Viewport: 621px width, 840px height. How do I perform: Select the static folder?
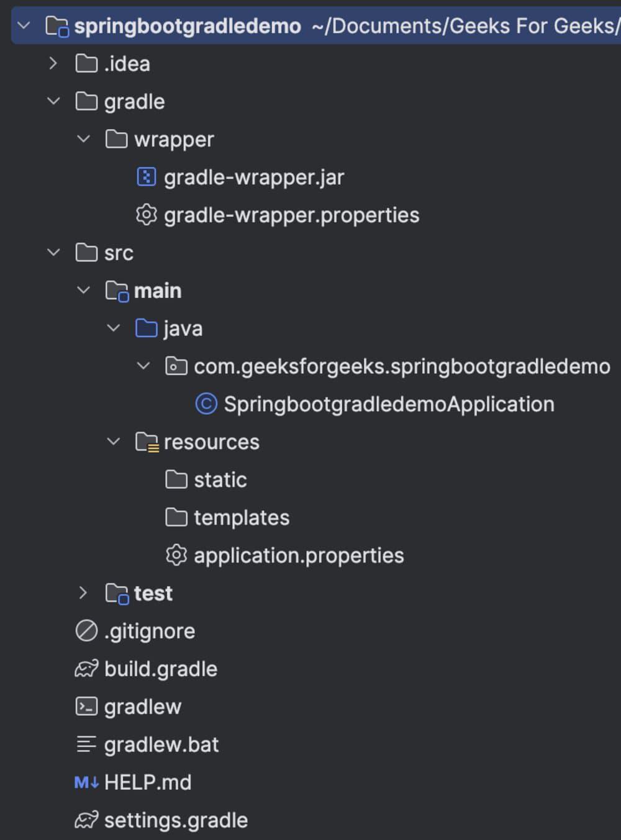[220, 480]
